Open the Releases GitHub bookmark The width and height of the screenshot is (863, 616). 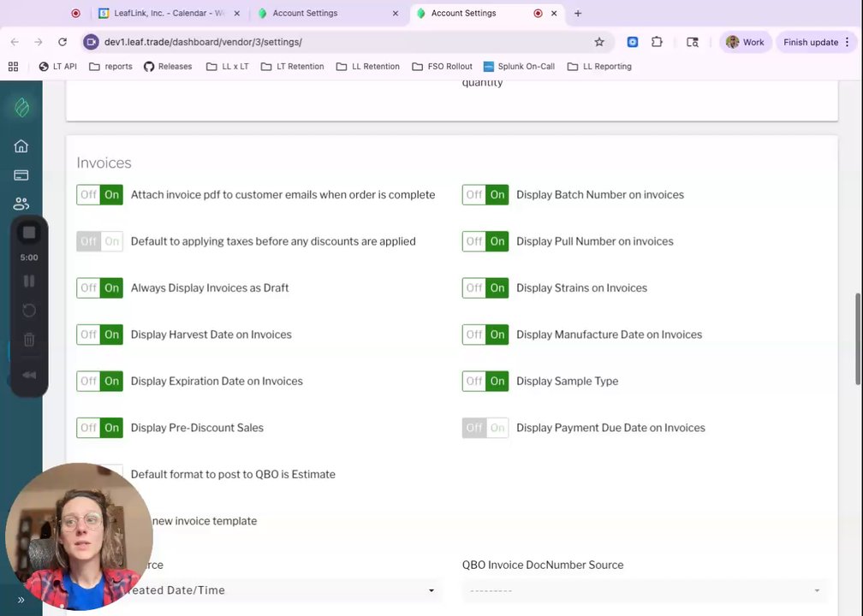tap(168, 67)
